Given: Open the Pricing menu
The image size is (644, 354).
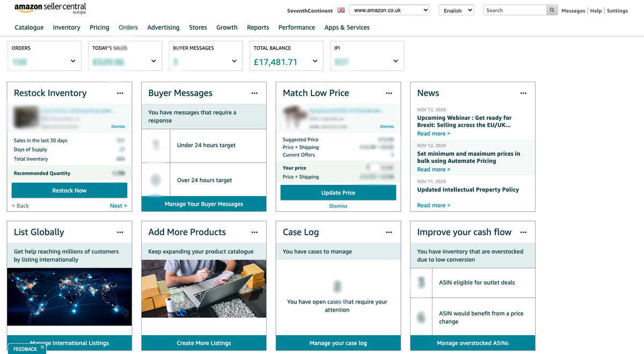Looking at the screenshot, I should coord(99,27).
